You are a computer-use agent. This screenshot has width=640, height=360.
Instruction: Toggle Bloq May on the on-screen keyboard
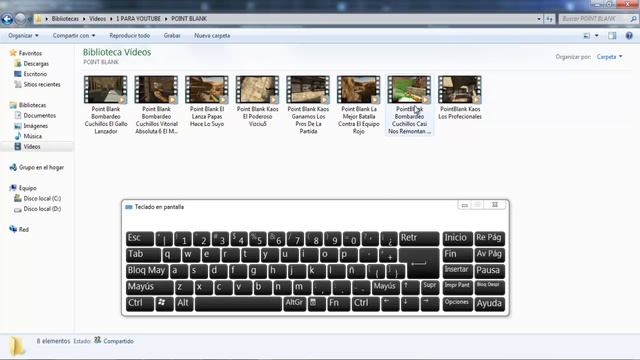[x=147, y=271]
